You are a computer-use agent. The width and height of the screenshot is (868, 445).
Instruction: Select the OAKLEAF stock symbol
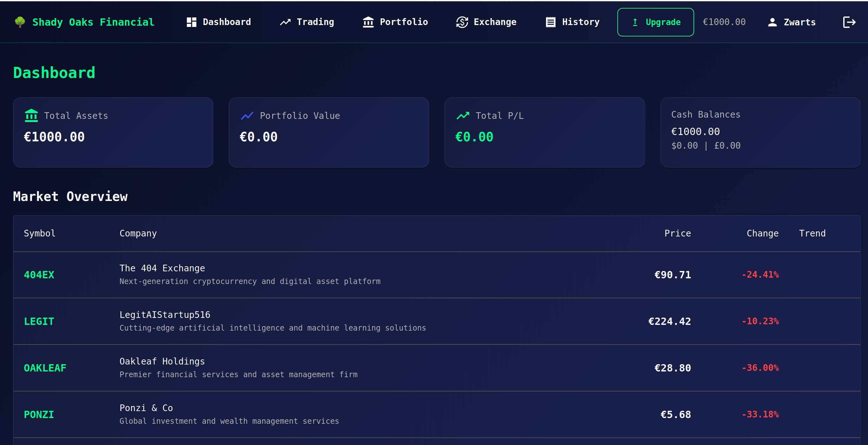(x=45, y=368)
